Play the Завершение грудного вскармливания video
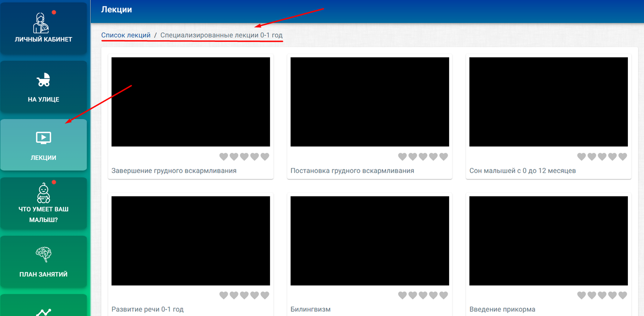Viewport: 644px width, 316px height. (191, 102)
